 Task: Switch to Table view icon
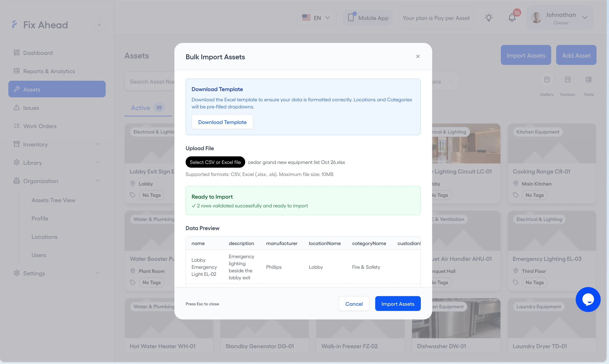(588, 79)
